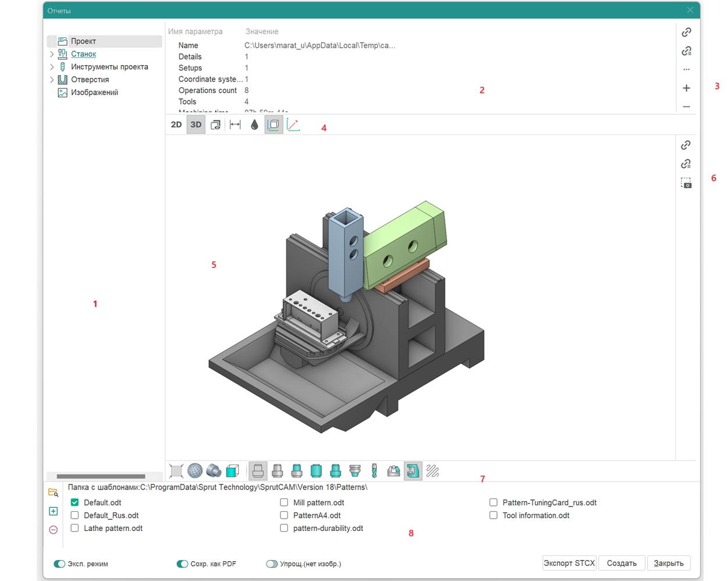Expand the Станок tree node

click(52, 54)
